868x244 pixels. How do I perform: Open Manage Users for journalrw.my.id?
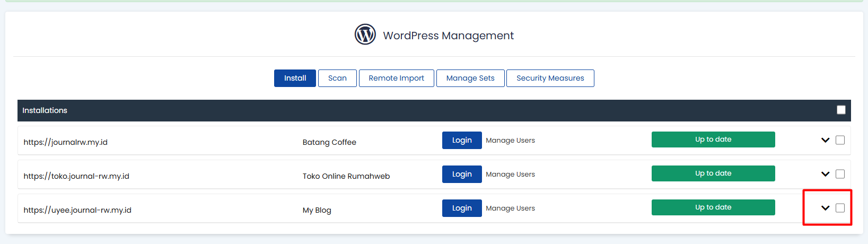click(x=510, y=141)
